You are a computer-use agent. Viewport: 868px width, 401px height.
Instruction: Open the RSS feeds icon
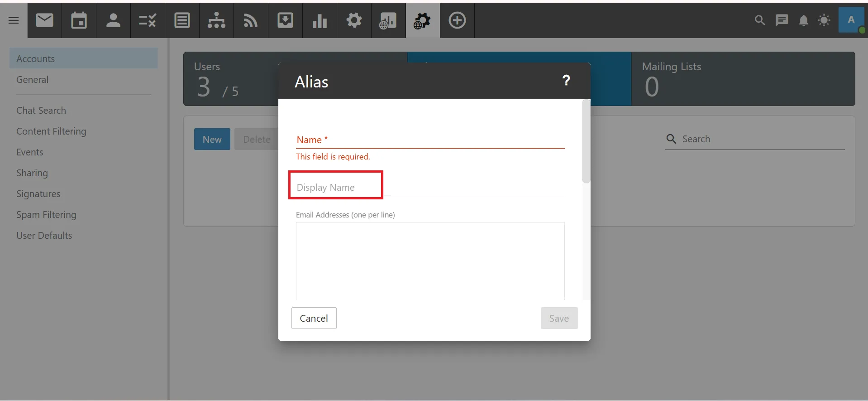(251, 20)
